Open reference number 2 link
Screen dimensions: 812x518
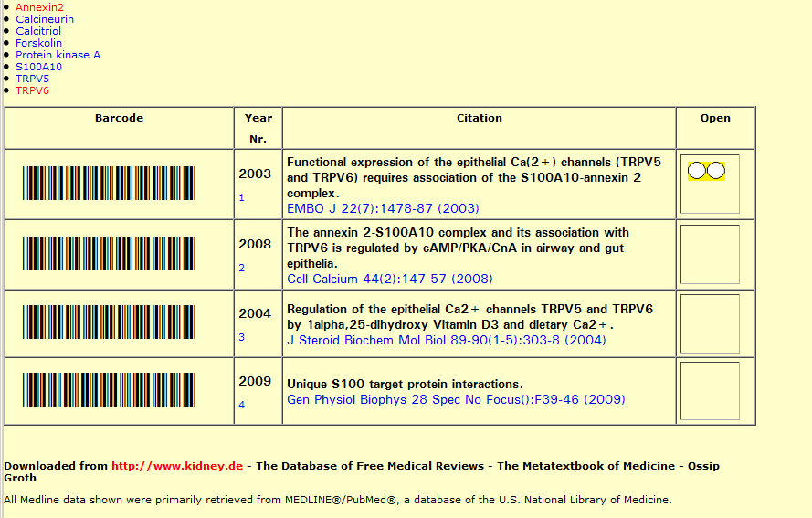(241, 268)
